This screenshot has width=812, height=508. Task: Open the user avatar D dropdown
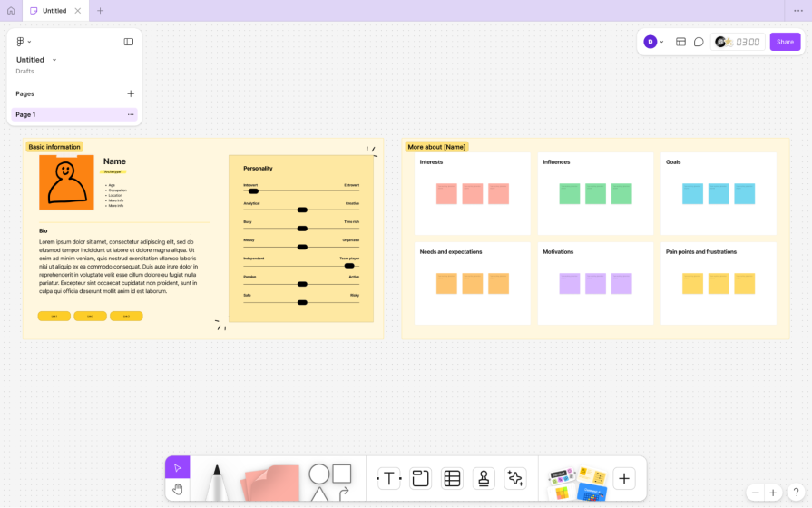[653, 42]
